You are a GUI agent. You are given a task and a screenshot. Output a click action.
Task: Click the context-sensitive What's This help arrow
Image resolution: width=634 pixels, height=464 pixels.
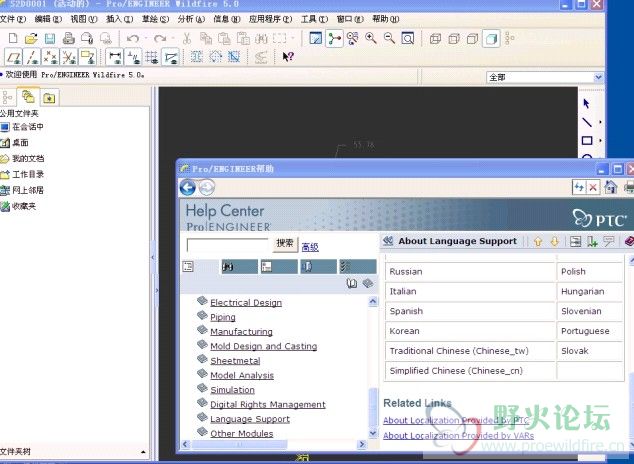[x=288, y=57]
